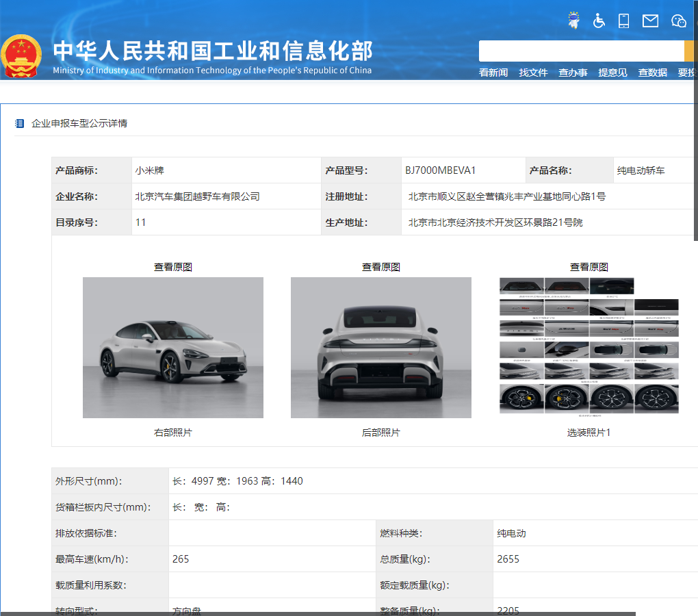Click the 产品商标: label
Image resolution: width=698 pixels, height=616 pixels.
[77, 170]
